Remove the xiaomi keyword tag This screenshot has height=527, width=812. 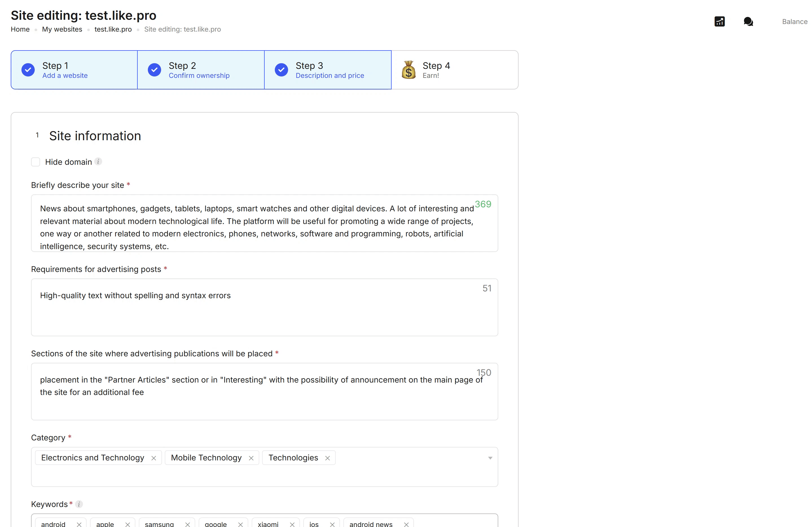(292, 524)
